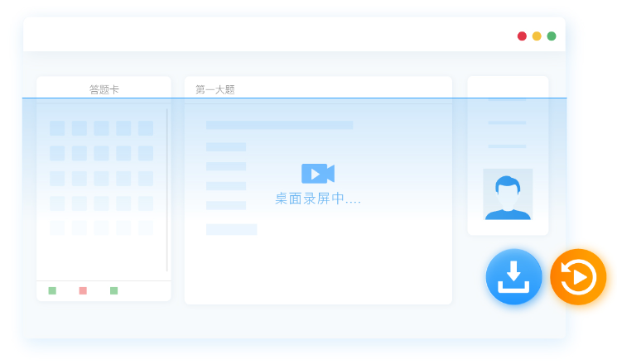Pick the red legend square in answer card

tap(83, 290)
